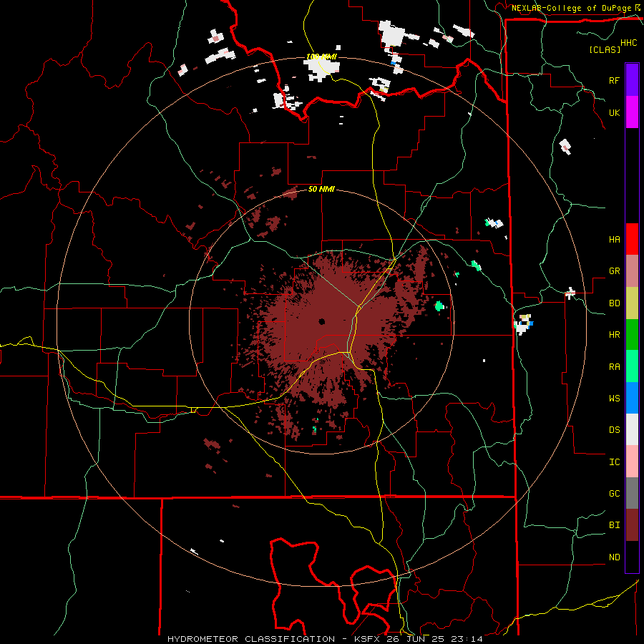Click the 'GR' legend label

[x=614, y=271]
